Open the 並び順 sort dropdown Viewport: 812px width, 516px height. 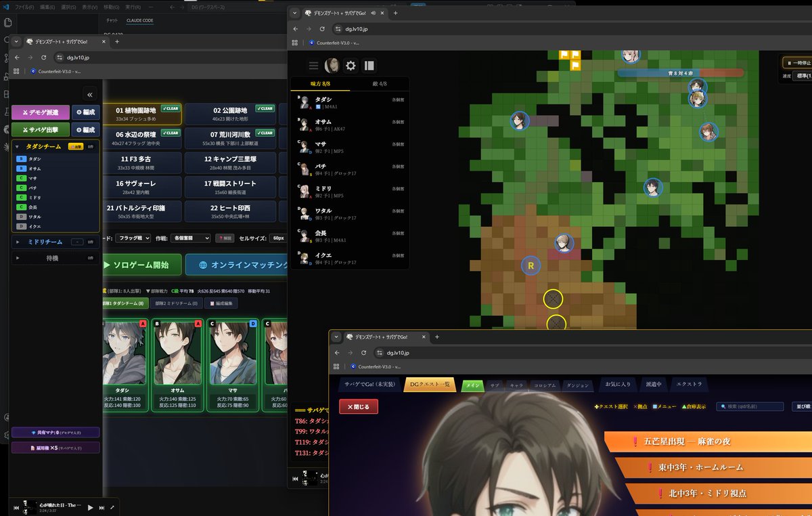(801, 406)
